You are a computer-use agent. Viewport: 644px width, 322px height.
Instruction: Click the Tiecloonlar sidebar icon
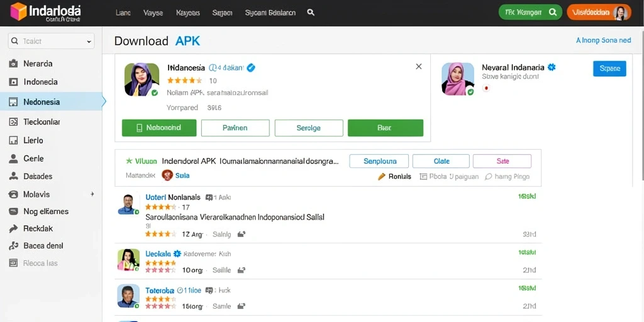click(x=14, y=121)
